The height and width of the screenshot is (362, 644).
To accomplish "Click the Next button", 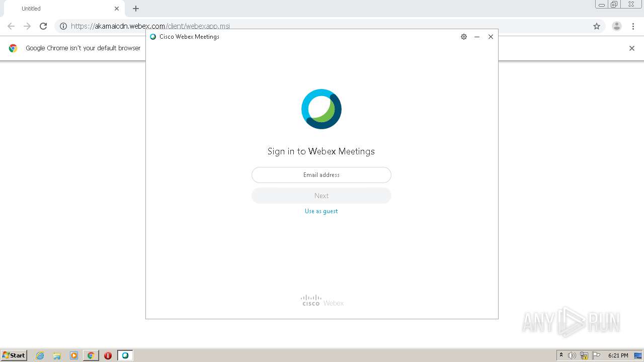I will click(x=321, y=196).
